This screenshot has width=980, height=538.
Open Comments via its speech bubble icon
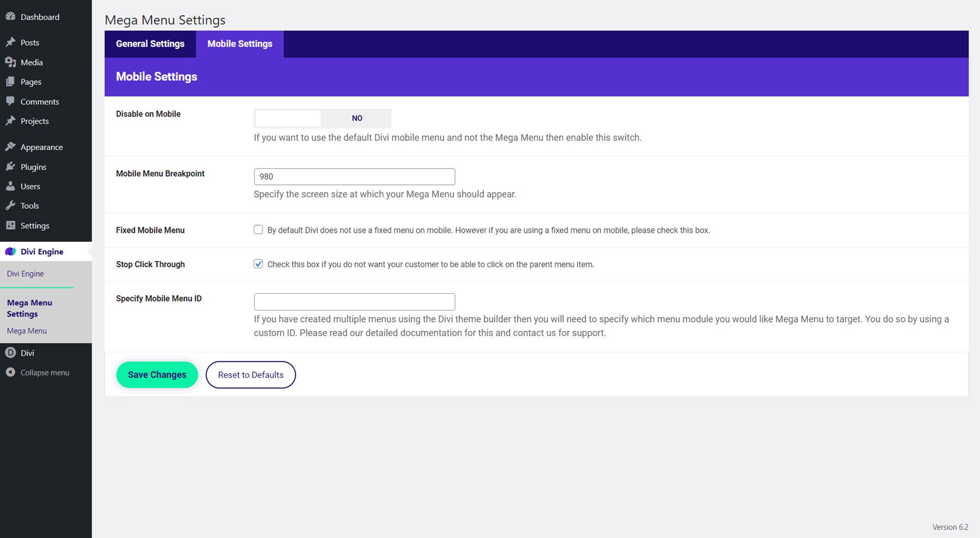pos(10,101)
